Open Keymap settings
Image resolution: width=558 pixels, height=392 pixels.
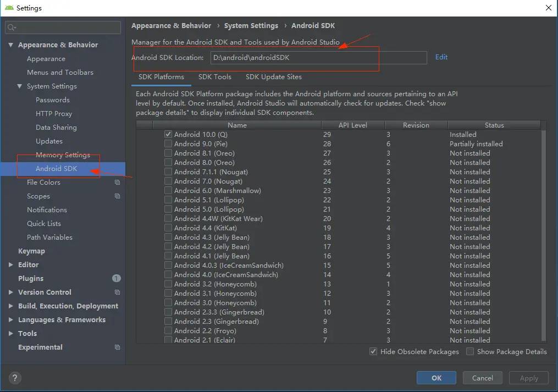(32, 251)
